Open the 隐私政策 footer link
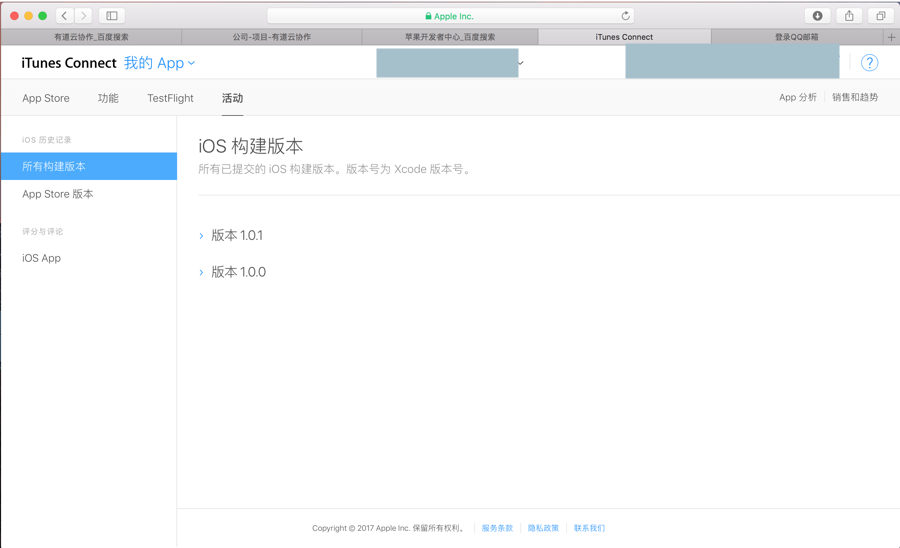 543,528
